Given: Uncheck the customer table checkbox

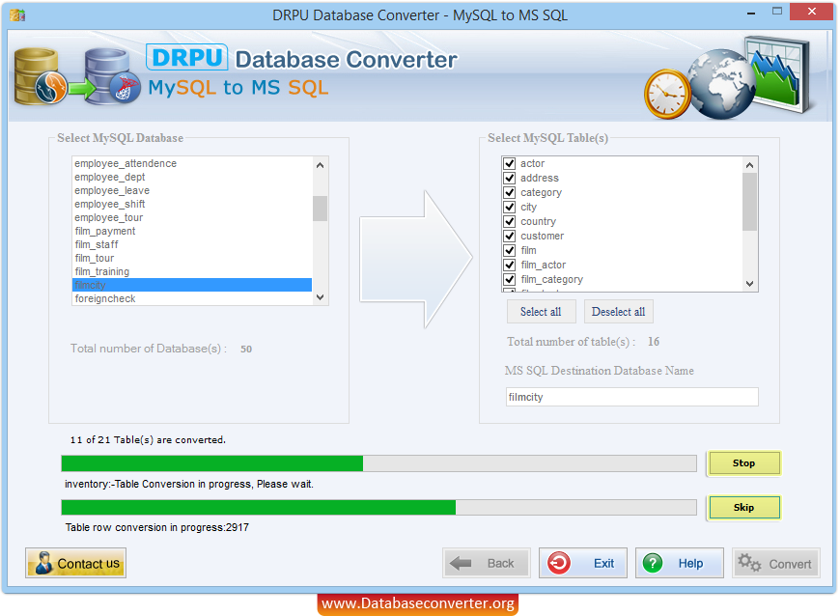Looking at the screenshot, I should 510,236.
